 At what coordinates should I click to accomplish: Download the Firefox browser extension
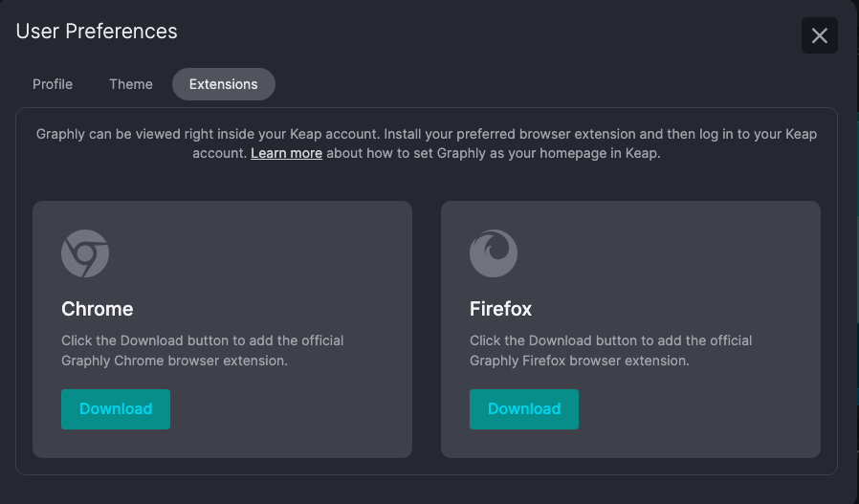coord(524,408)
